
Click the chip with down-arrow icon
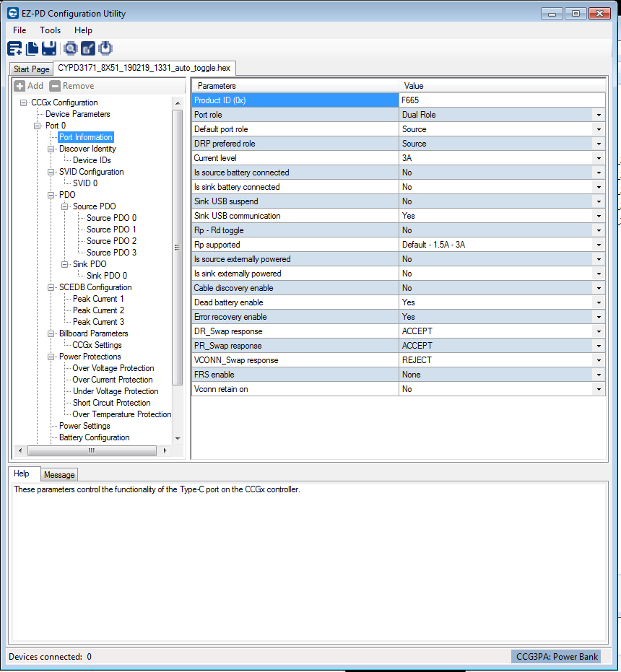coord(105,48)
